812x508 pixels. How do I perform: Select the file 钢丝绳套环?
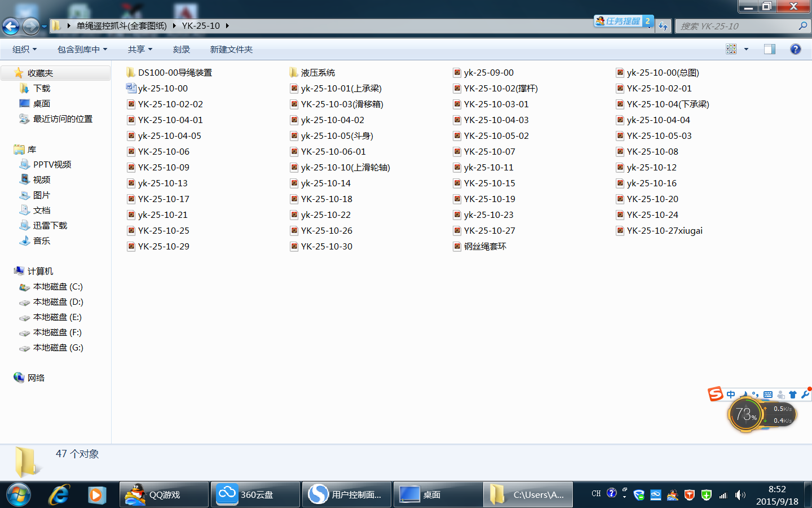point(485,246)
